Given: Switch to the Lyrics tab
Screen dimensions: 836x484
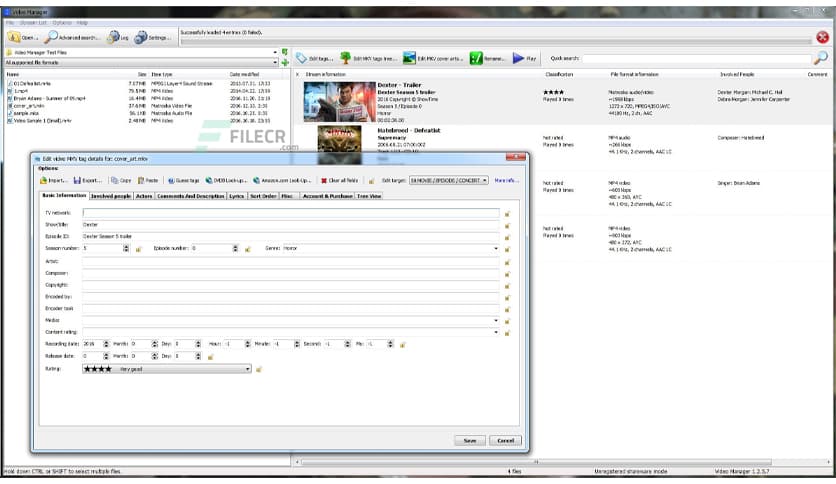Looking at the screenshot, I should click(237, 196).
